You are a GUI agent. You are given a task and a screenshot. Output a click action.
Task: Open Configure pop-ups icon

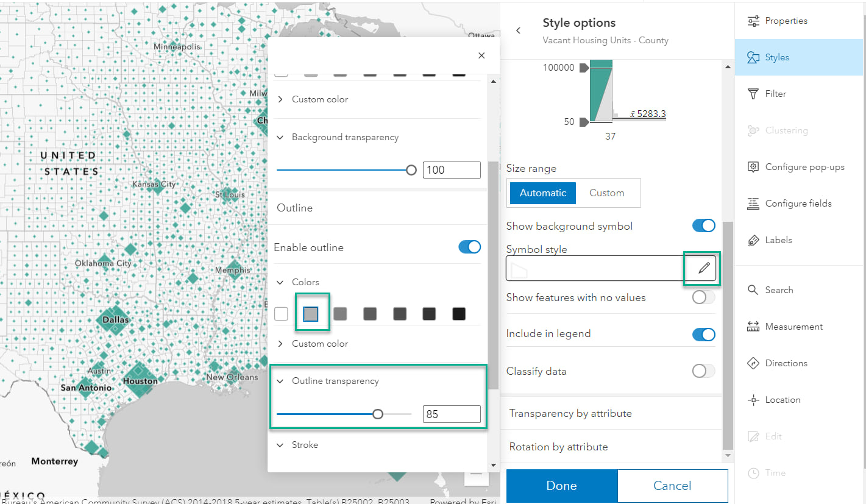tap(753, 167)
